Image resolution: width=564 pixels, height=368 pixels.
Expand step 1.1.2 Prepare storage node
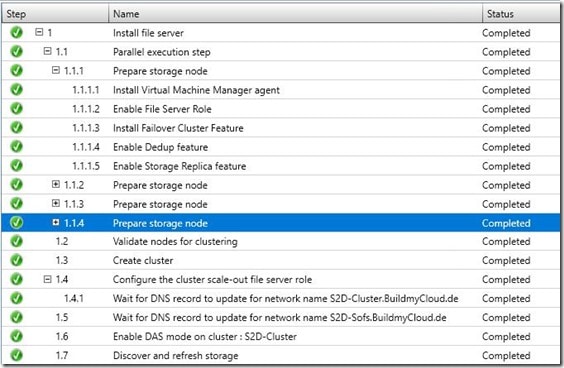coord(56,184)
